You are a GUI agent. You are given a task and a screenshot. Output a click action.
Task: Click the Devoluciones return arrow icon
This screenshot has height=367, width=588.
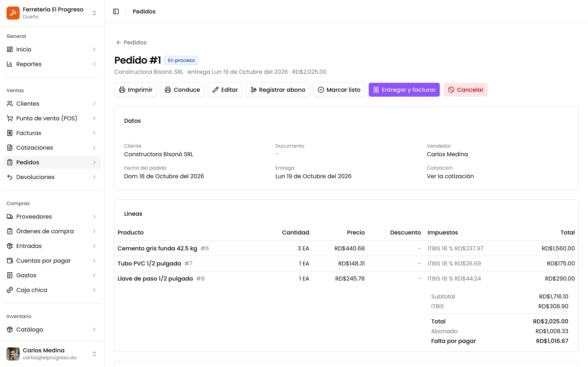[10, 177]
